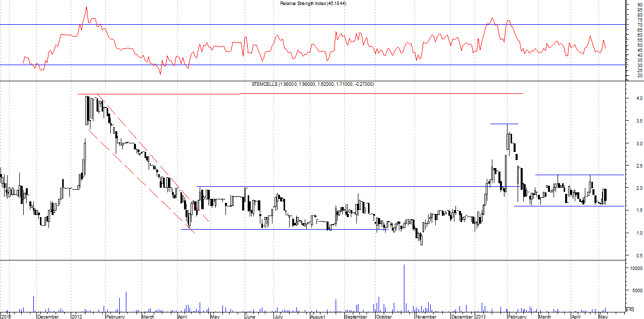
Task: Click the October label on date axis
Action: (384, 316)
